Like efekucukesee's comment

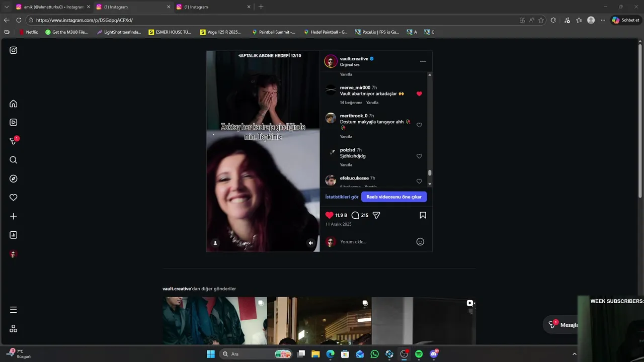[x=419, y=182]
